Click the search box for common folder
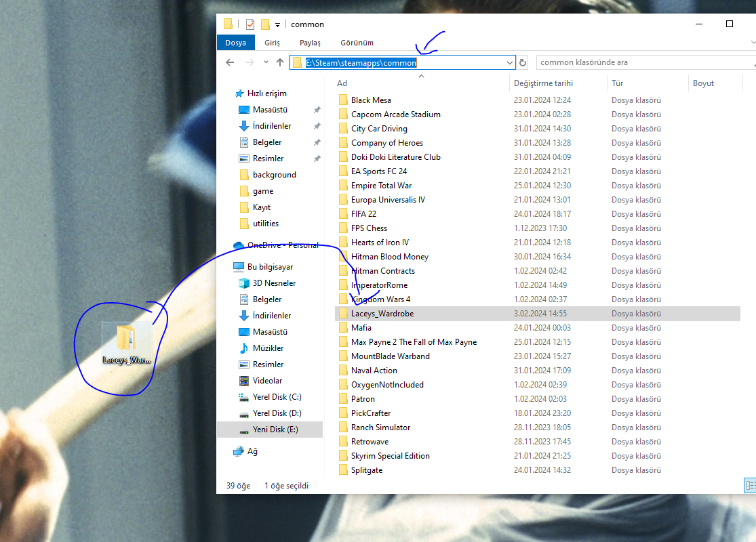Screen dimensions: 756x542 pyautogui.click(x=646, y=62)
